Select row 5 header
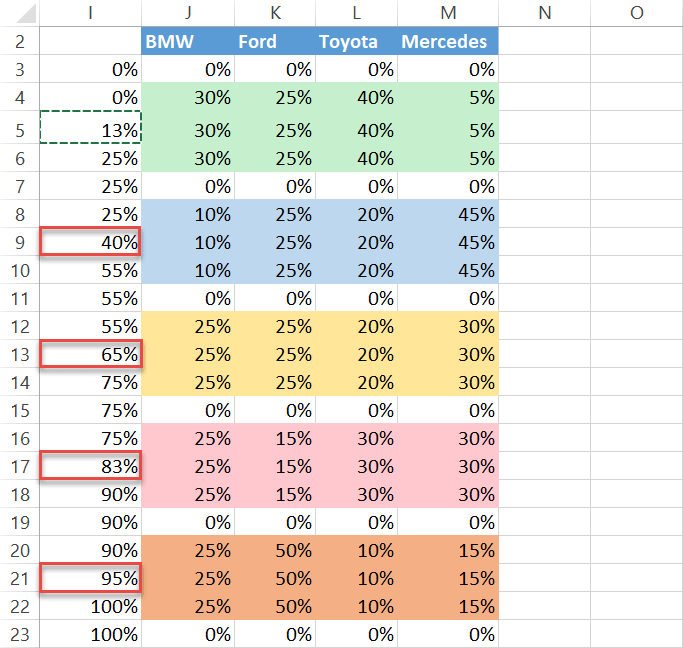The width and height of the screenshot is (683, 648). [20, 127]
